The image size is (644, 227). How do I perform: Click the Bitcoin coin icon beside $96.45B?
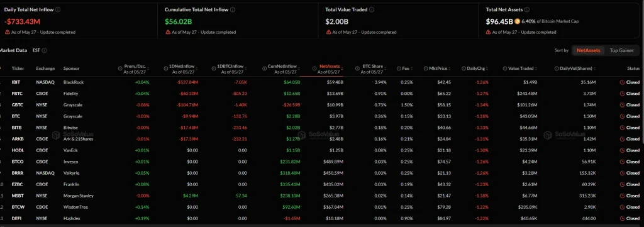click(517, 21)
